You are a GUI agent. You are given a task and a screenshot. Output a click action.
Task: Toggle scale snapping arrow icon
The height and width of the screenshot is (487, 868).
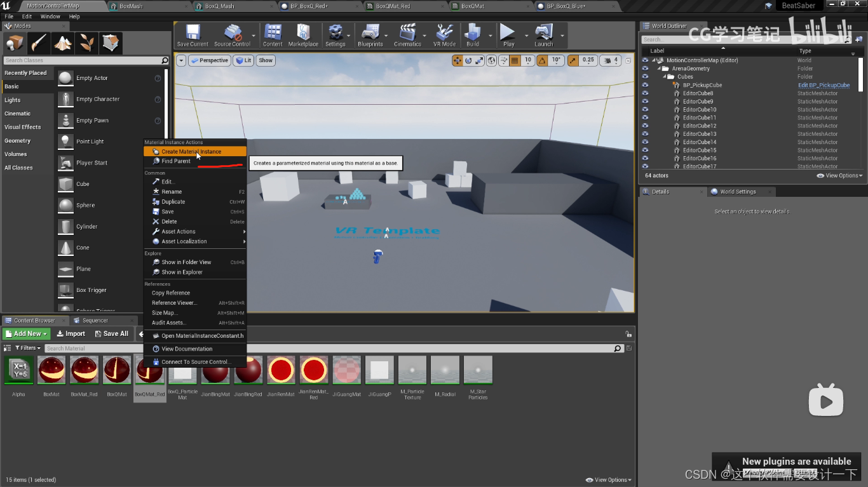573,60
